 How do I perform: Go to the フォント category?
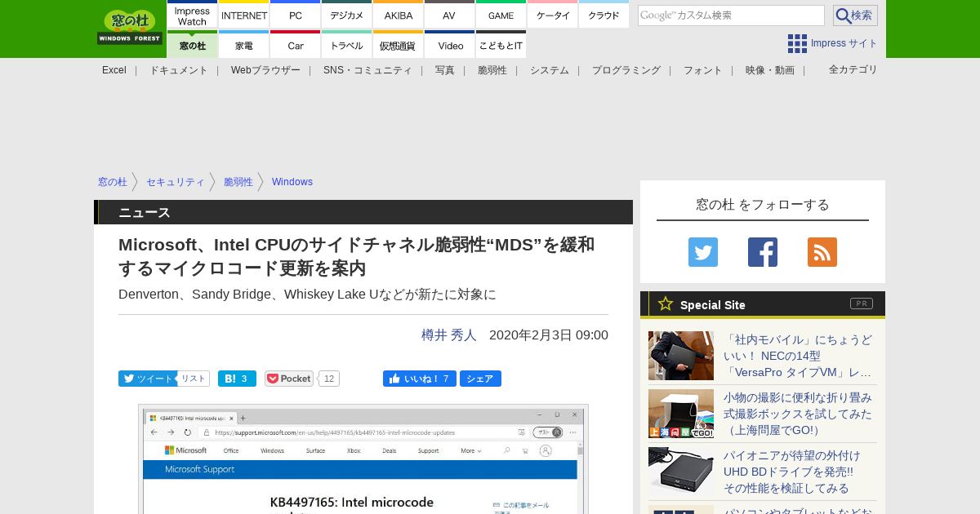(703, 70)
